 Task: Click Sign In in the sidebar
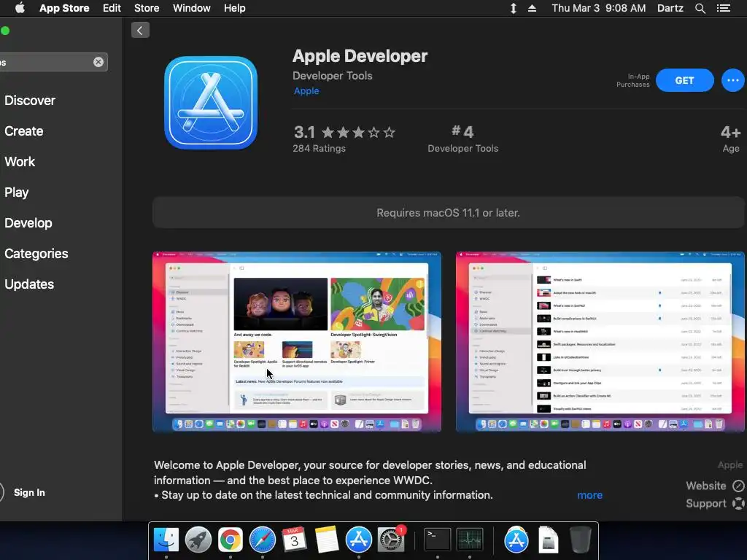pyautogui.click(x=29, y=492)
